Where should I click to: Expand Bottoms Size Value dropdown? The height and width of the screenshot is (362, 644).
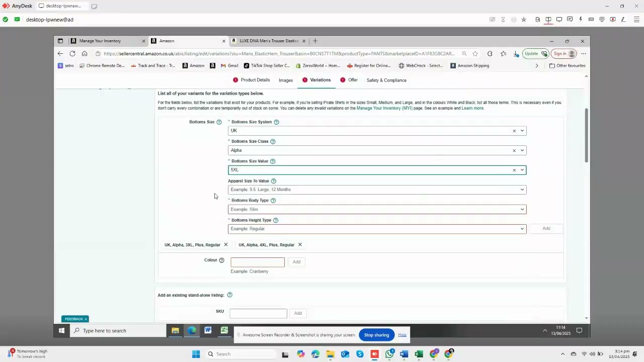click(x=522, y=170)
